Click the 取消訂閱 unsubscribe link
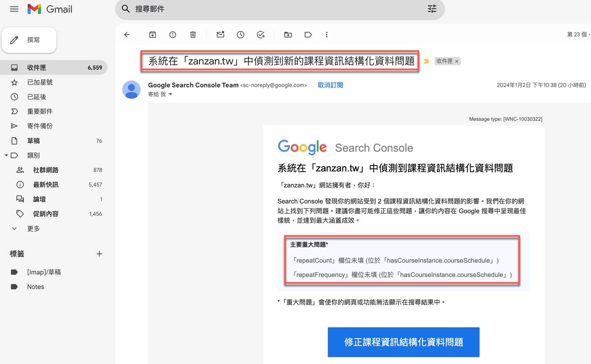Viewport: 591px width, 364px height. [x=330, y=85]
